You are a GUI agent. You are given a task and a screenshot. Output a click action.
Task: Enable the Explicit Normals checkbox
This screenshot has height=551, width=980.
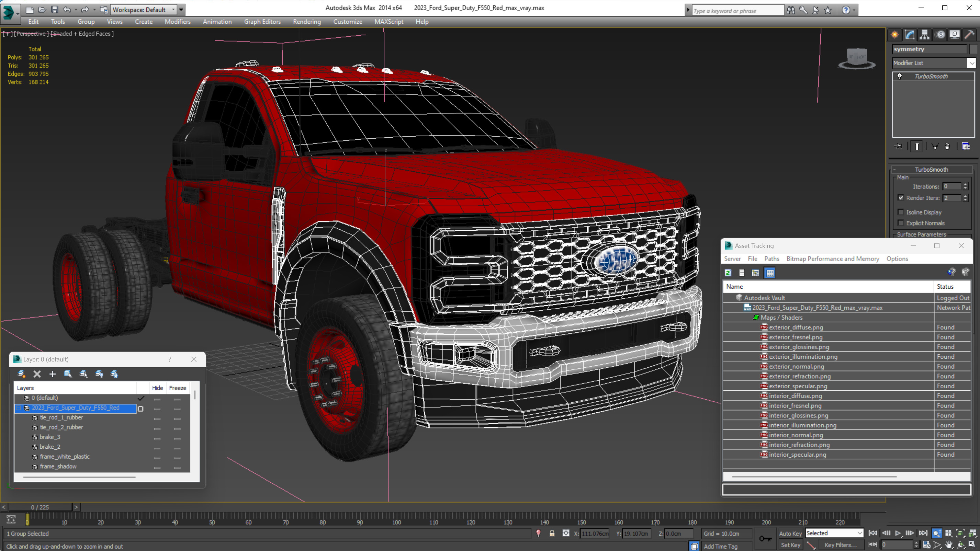(901, 223)
